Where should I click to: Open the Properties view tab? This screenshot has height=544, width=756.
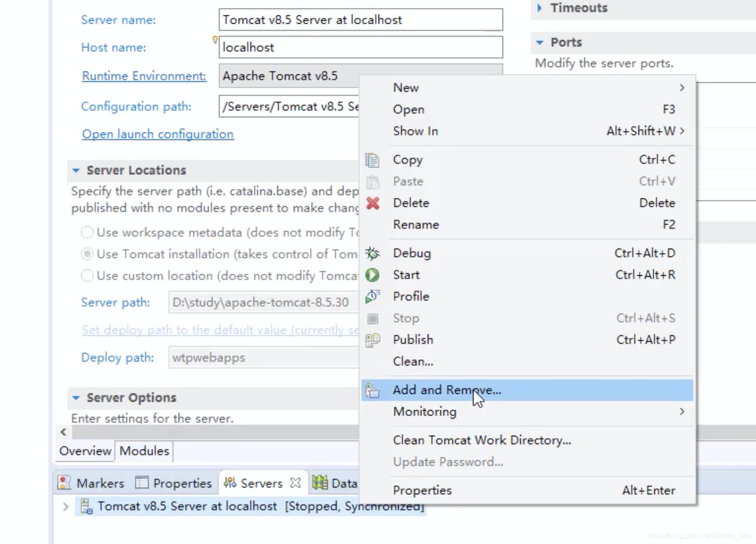click(174, 483)
